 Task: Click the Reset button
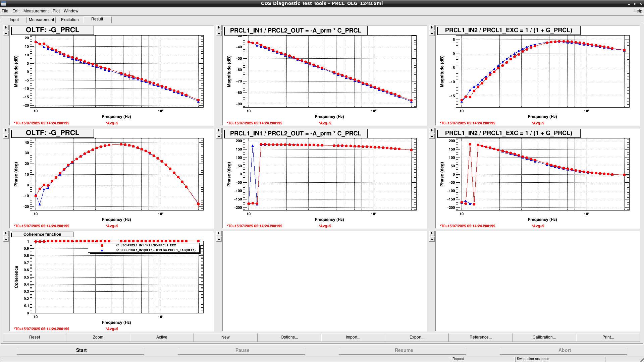click(35, 337)
